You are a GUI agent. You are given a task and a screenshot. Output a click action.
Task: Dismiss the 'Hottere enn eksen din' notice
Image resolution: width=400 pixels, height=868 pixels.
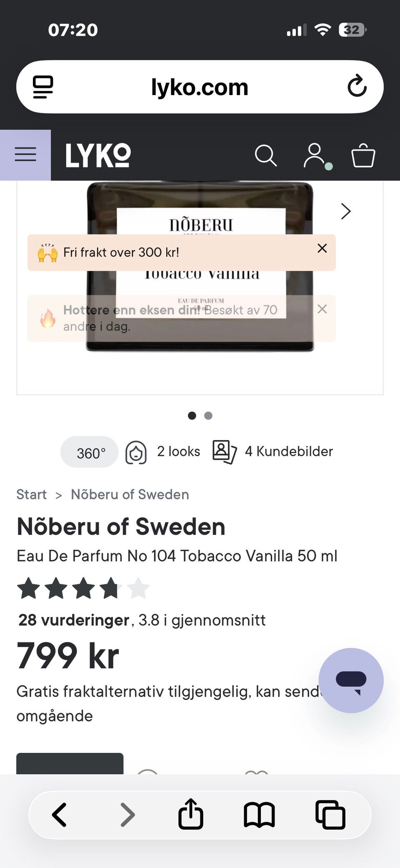pyautogui.click(x=322, y=309)
